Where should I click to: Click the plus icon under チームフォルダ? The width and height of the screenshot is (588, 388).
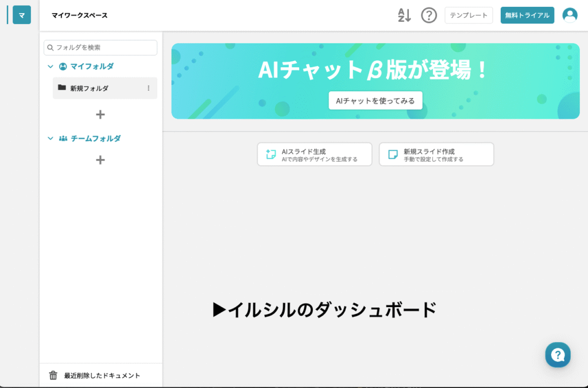[100, 160]
